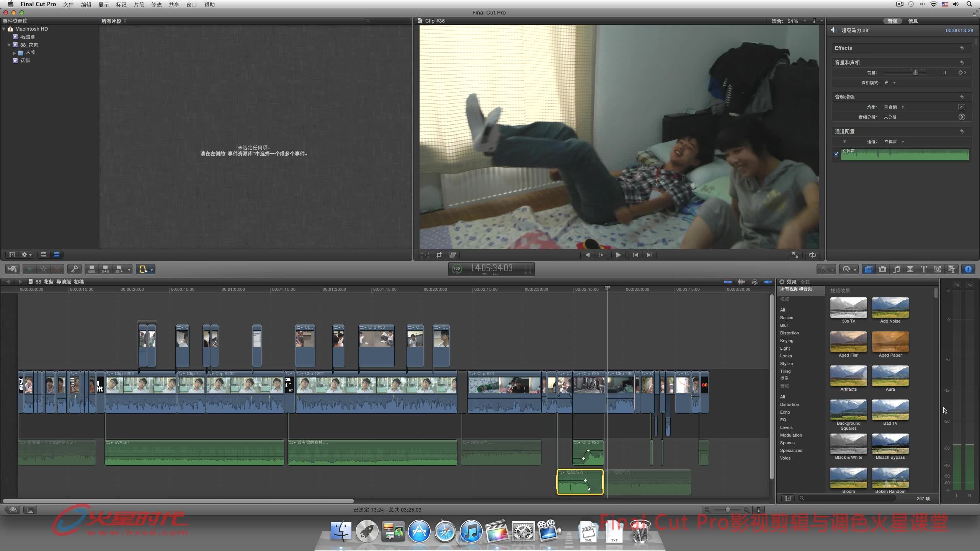Image resolution: width=980 pixels, height=551 pixels.
Task: Open the transitions browser
Action: pos(910,269)
